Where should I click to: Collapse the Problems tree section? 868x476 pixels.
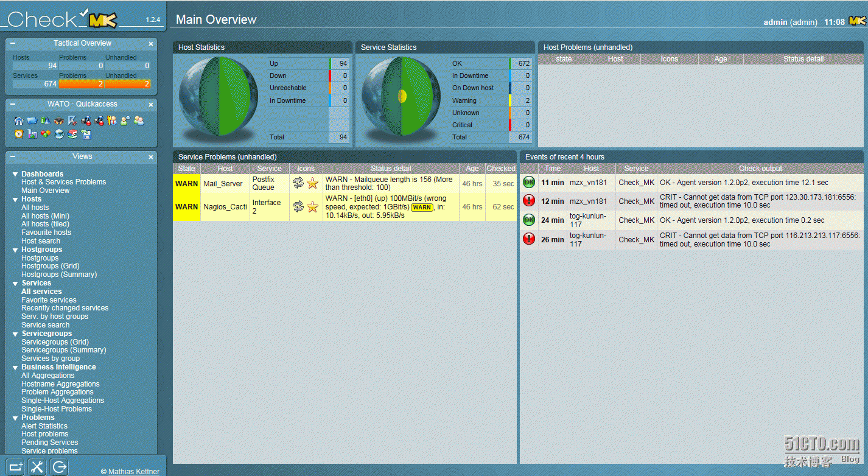(x=15, y=418)
